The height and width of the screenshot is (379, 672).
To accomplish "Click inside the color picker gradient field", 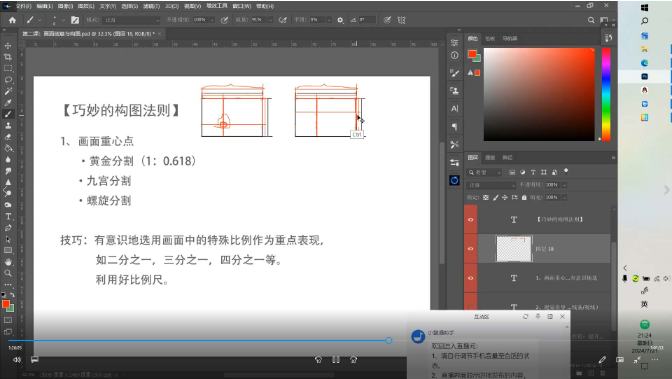I will click(x=539, y=94).
